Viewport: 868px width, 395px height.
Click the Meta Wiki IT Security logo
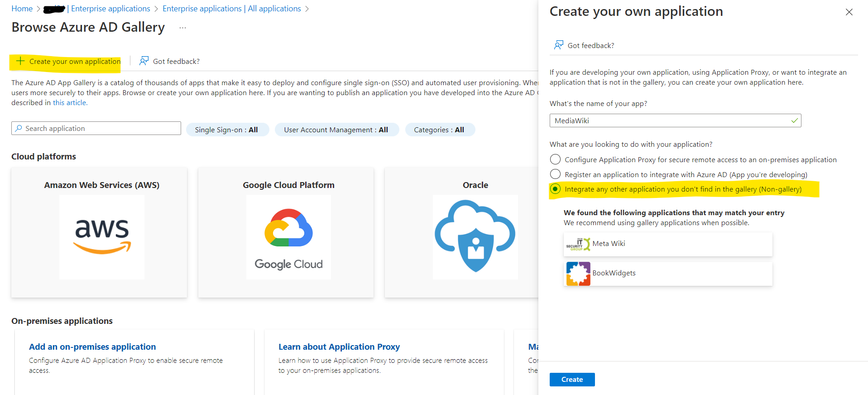578,244
